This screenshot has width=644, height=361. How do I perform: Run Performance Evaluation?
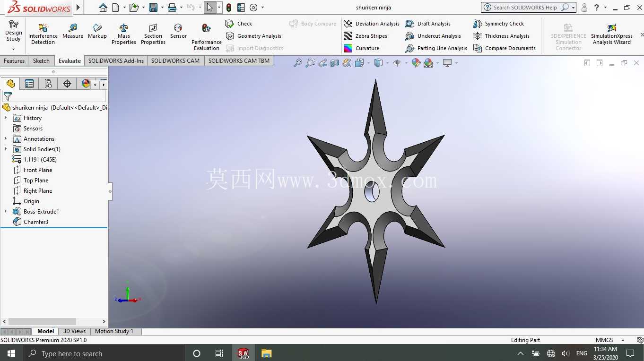tap(207, 37)
